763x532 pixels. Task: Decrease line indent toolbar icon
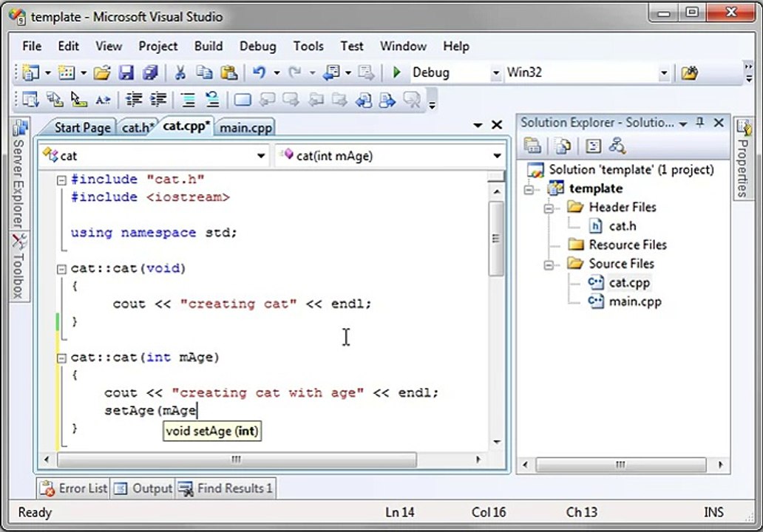pyautogui.click(x=134, y=100)
